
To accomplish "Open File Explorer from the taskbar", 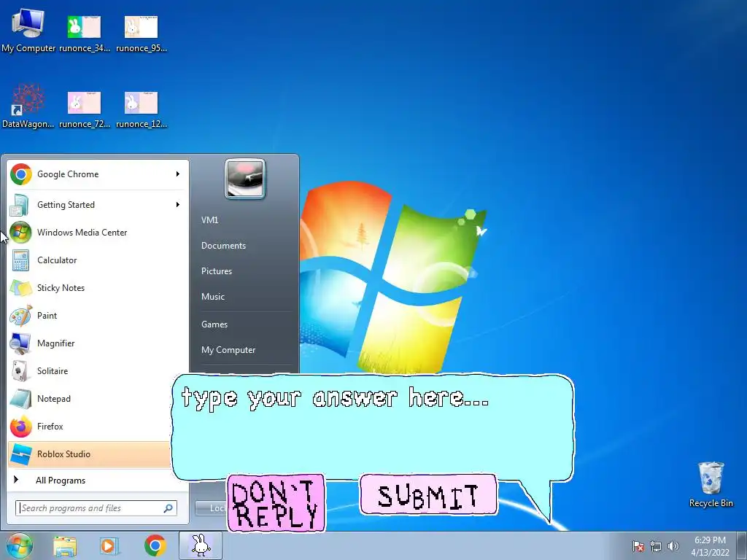I will click(x=65, y=546).
